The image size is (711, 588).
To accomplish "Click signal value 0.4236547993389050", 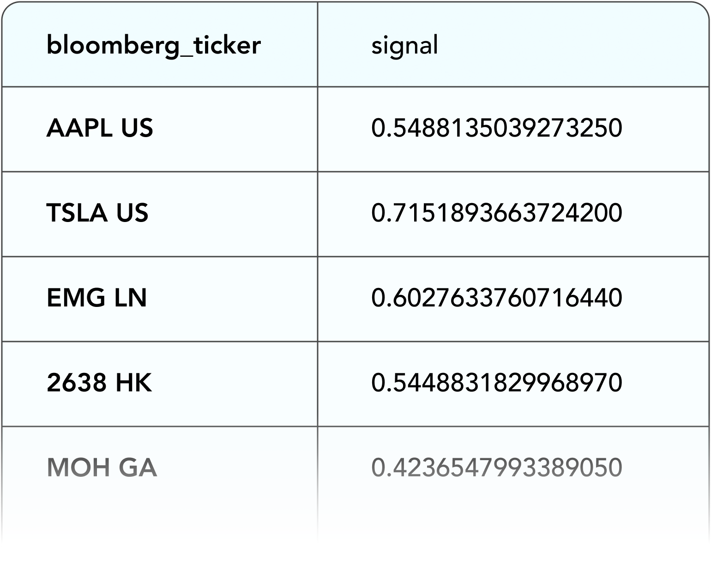I will (497, 468).
